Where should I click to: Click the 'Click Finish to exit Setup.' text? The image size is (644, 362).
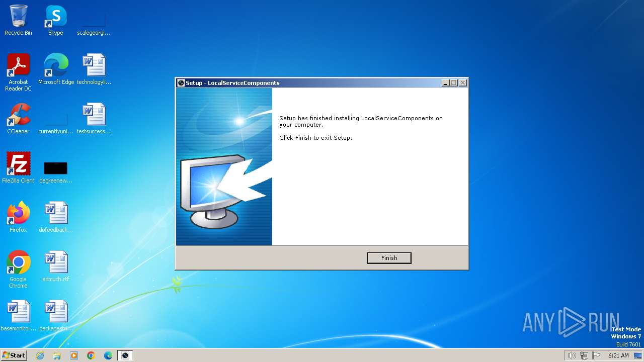[315, 138]
